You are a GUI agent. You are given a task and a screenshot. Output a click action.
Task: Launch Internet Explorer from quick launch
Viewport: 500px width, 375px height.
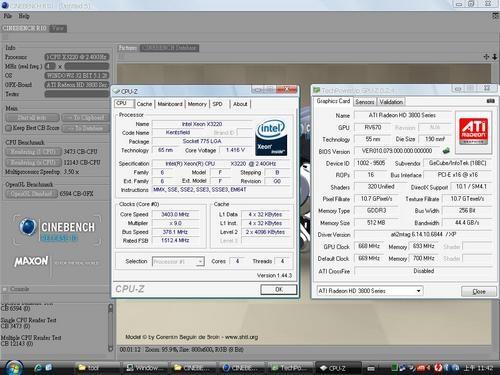pos(38,368)
